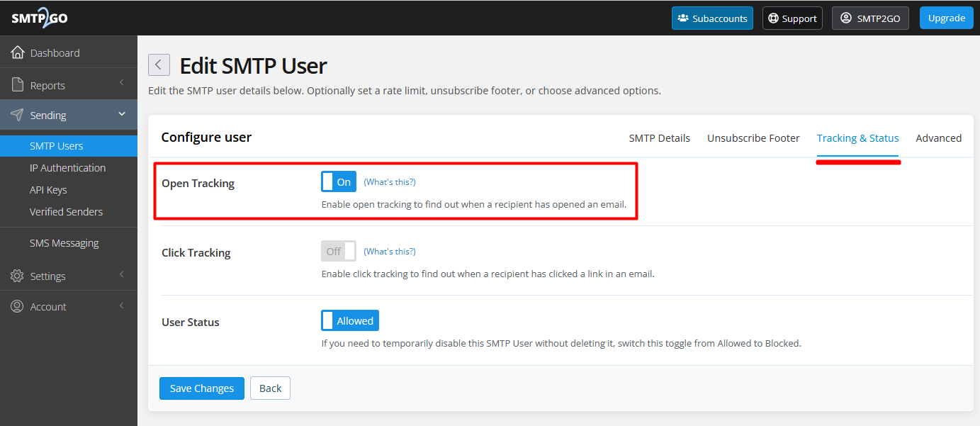Open IP Authentication page
Screen dimensions: 980x426
[x=69, y=168]
